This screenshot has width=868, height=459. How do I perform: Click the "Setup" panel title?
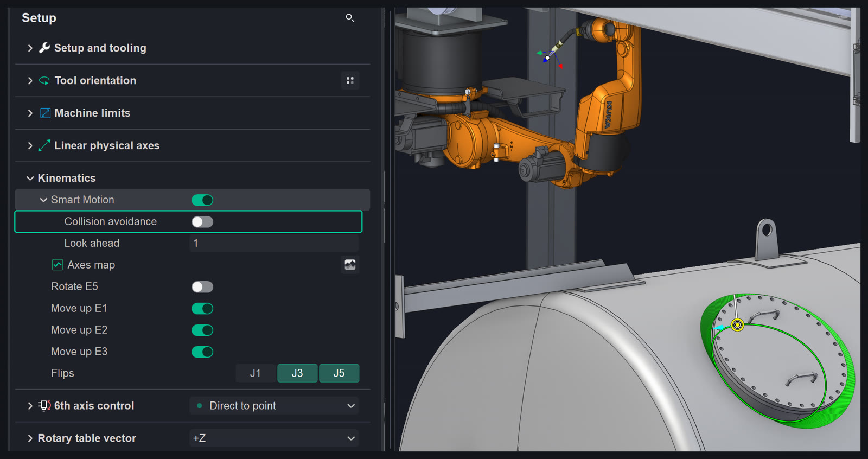tap(39, 18)
